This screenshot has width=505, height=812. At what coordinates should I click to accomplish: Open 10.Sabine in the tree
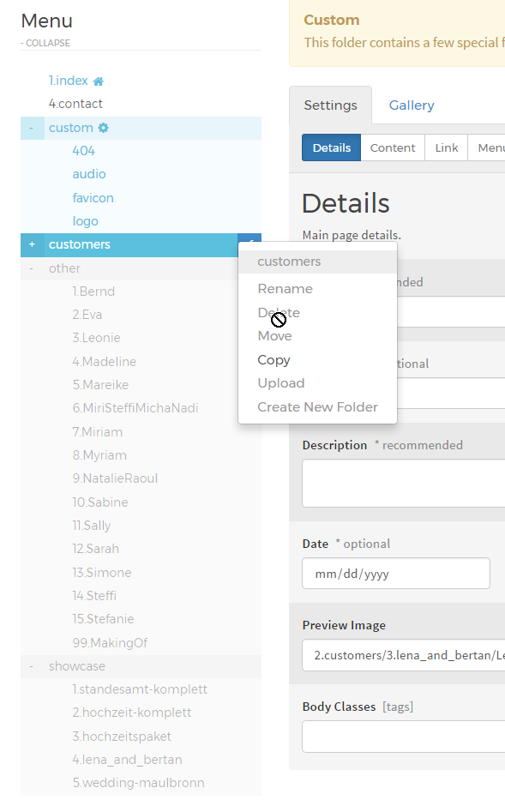pos(100,502)
